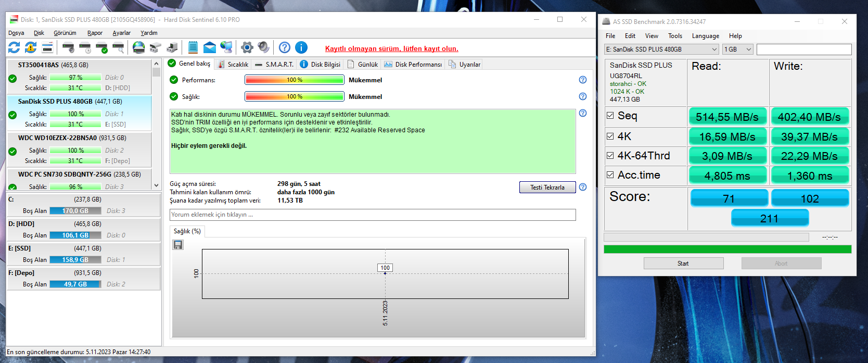Click the globe over disk icon
This screenshot has height=363, width=868.
click(x=139, y=47)
